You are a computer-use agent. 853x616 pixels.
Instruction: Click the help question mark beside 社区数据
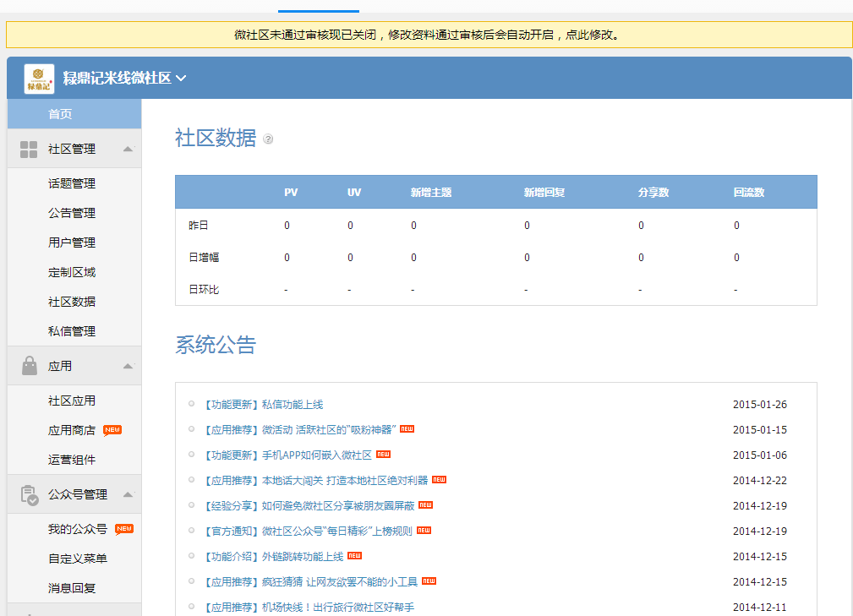[x=268, y=139]
